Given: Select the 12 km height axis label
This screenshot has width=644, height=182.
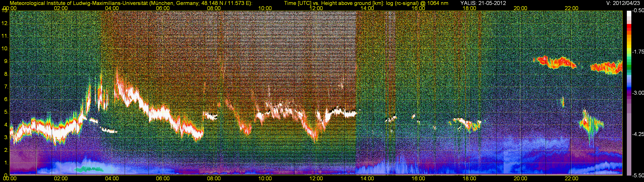Looking at the screenshot, I should (5, 23).
